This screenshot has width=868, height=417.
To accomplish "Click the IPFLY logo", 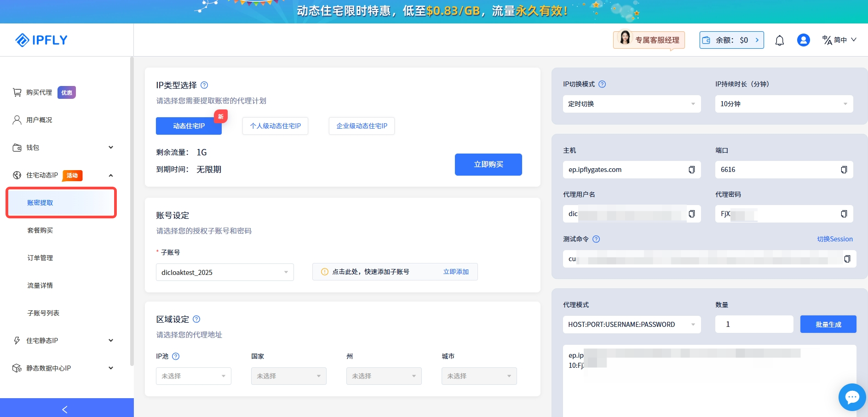I will 41,40.
